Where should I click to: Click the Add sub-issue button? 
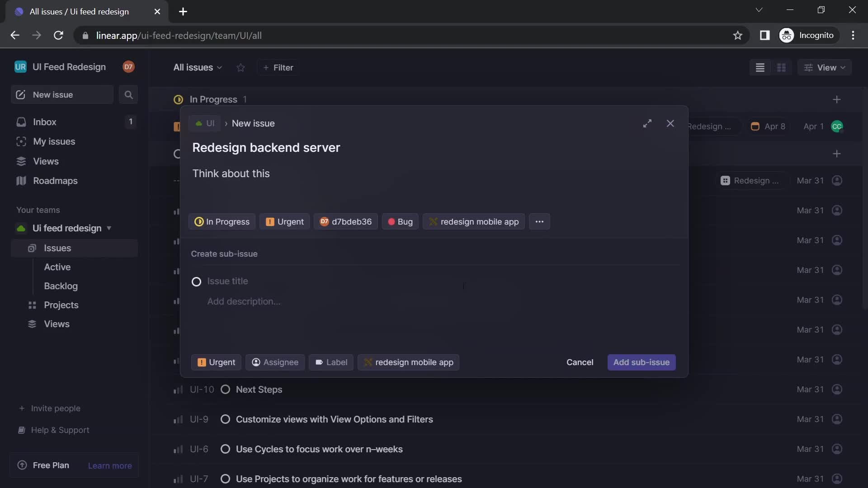point(642,361)
